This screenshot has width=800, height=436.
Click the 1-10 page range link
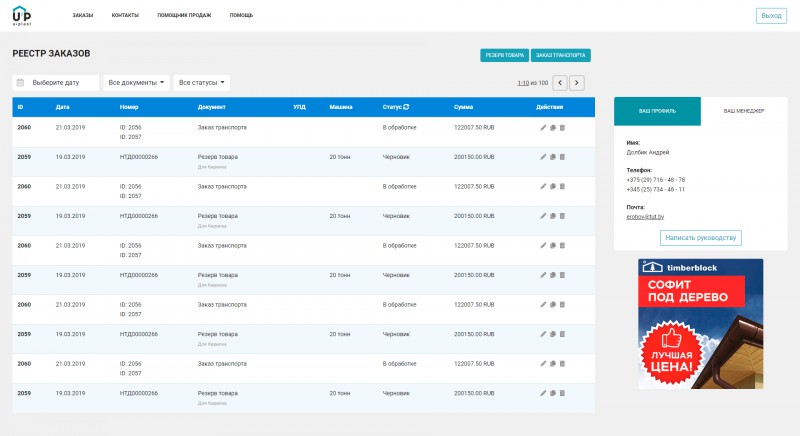(523, 83)
